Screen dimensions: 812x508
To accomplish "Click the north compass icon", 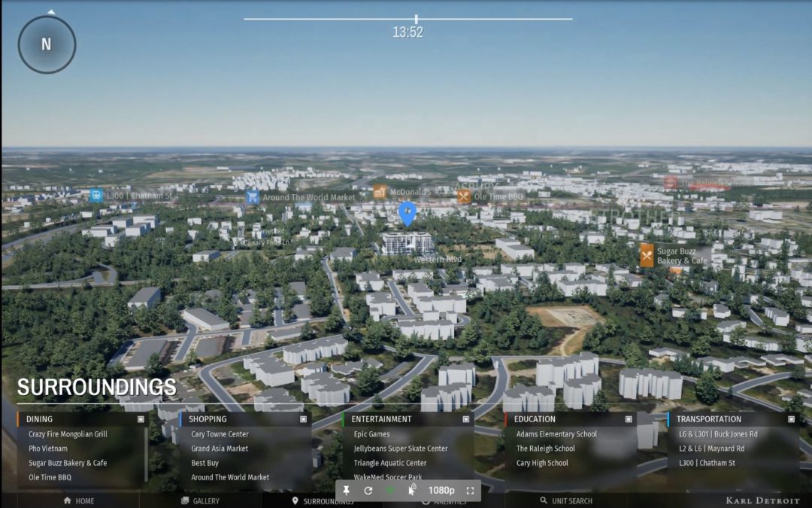I will 47,44.
